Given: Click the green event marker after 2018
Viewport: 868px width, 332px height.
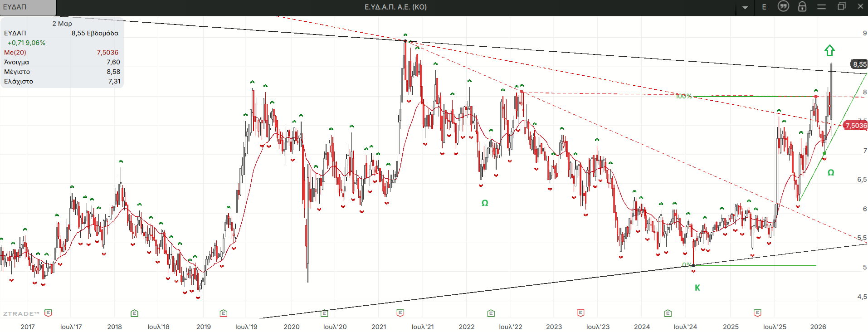Looking at the screenshot, I should click(134, 313).
